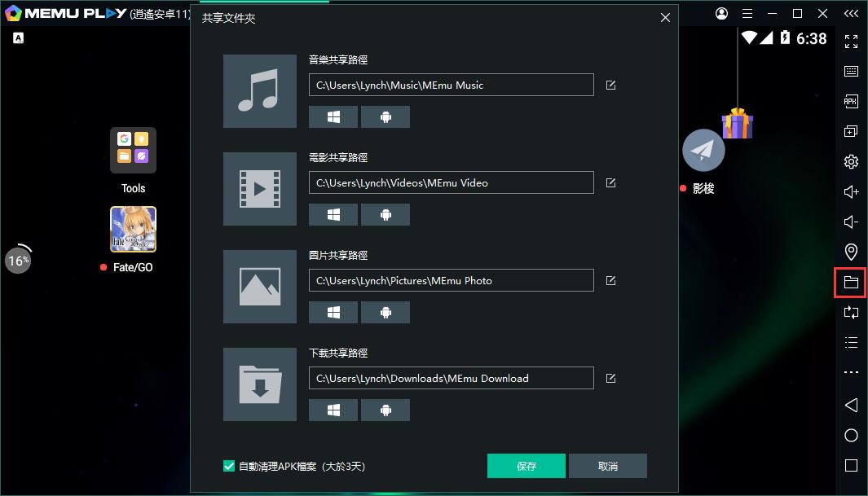Screen dimensions: 868x496
Task: Open the Multi-MEmu instance manager icon
Action: point(851,131)
